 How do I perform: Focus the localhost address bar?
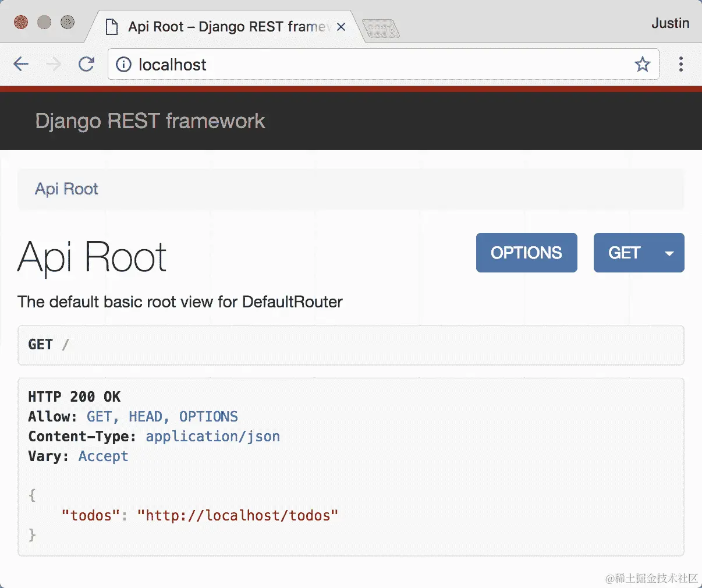coord(383,64)
